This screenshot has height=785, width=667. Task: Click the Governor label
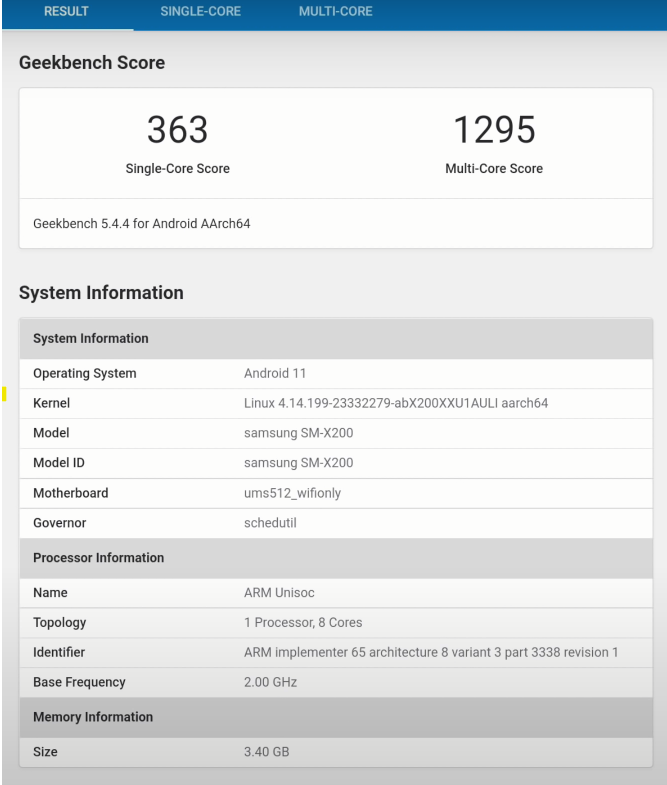tap(60, 523)
